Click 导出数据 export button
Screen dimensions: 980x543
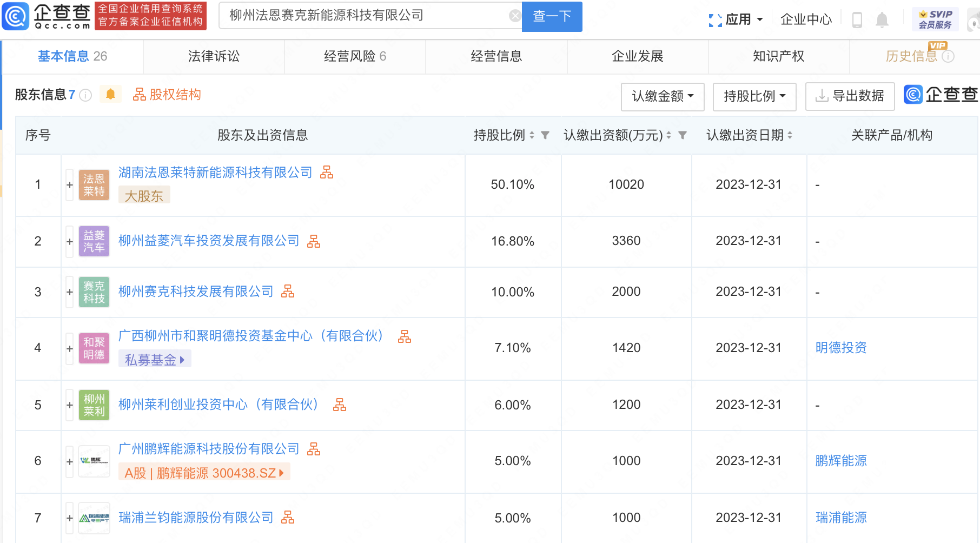pyautogui.click(x=850, y=97)
